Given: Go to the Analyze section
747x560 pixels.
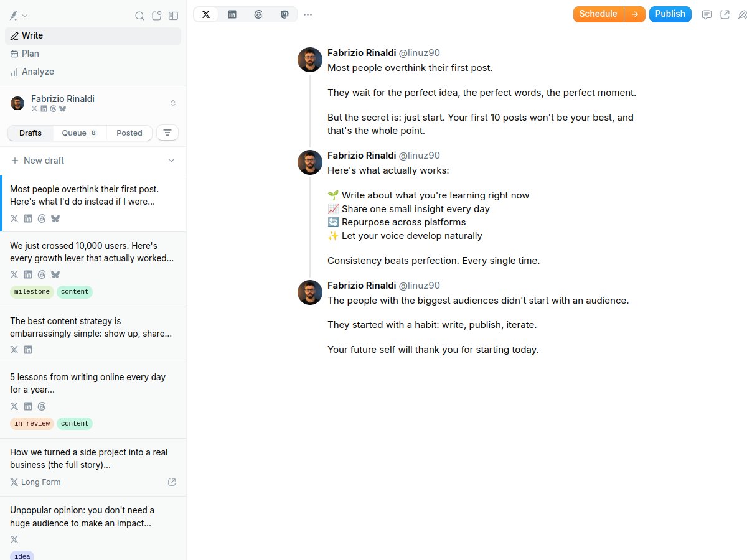Looking at the screenshot, I should pos(93,72).
